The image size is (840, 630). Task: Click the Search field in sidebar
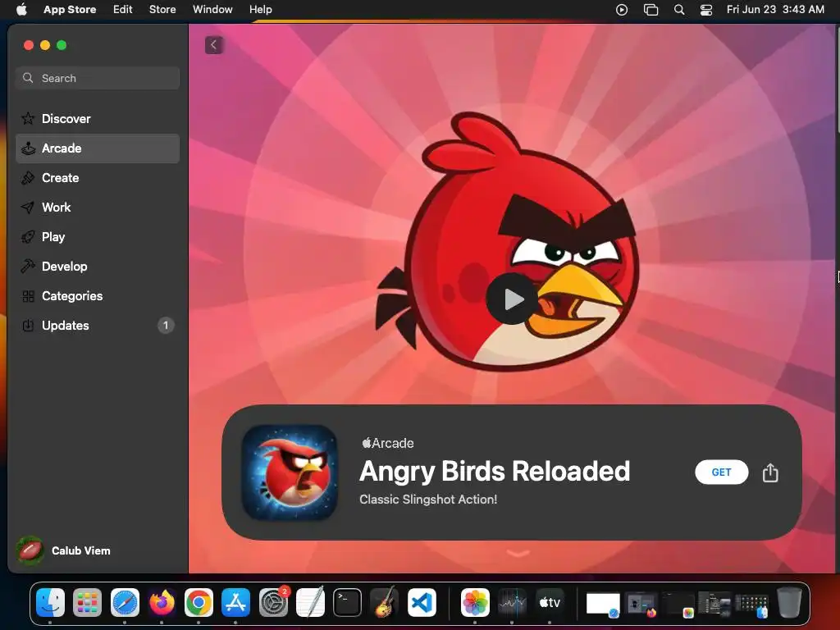98,78
